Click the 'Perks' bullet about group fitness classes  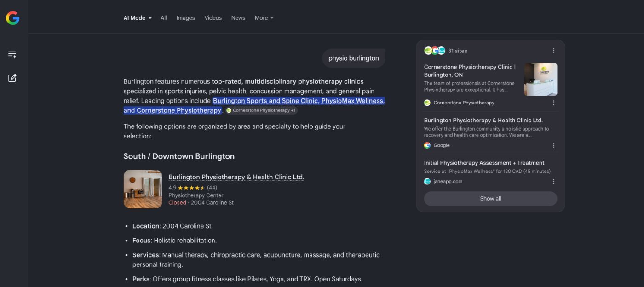pos(247,279)
